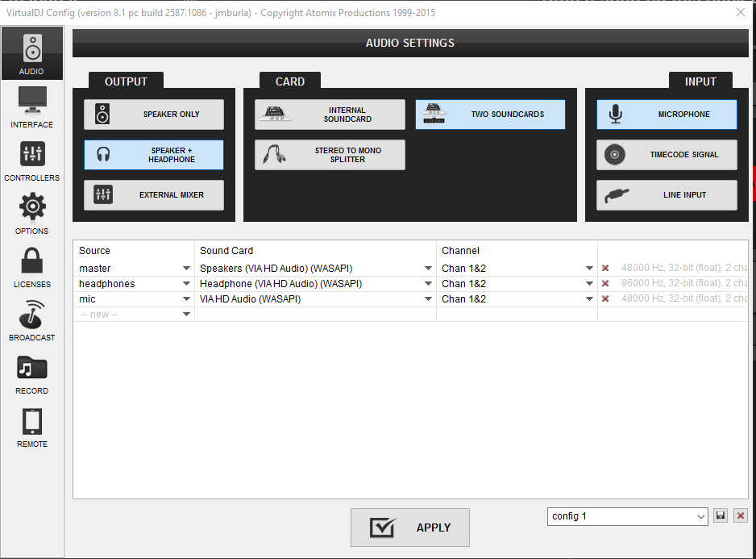The image size is (756, 559).
Task: Expand the mic source dropdown
Action: (x=186, y=299)
